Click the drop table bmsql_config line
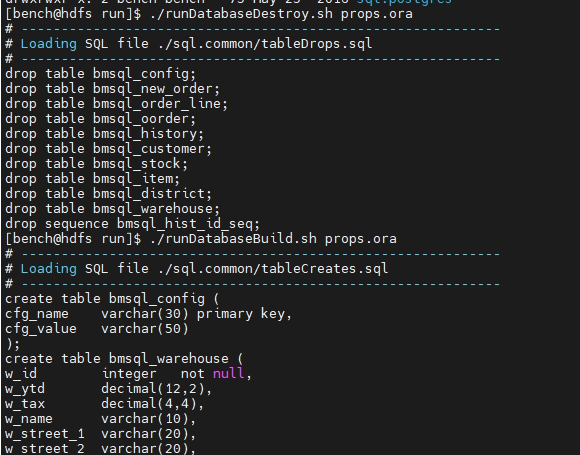This screenshot has width=580, height=455. click(100, 74)
